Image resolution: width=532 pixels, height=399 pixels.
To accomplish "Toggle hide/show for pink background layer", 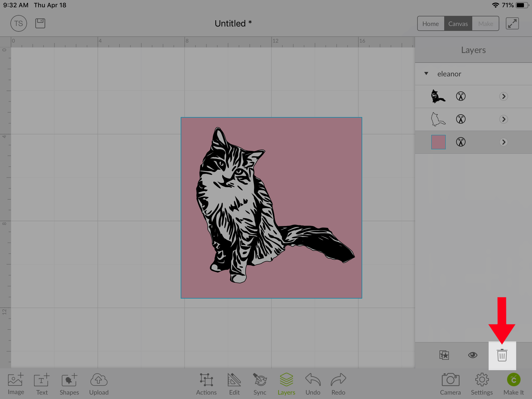I will 472,354.
